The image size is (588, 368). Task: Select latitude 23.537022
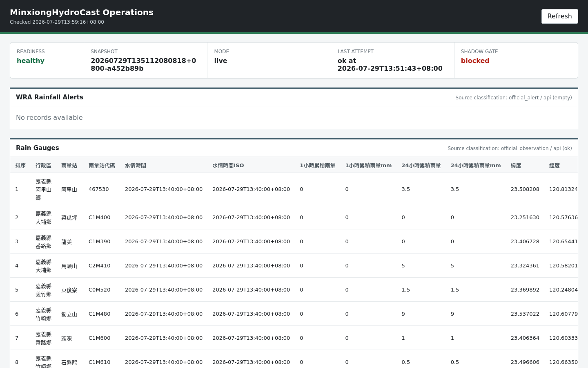[x=525, y=314]
